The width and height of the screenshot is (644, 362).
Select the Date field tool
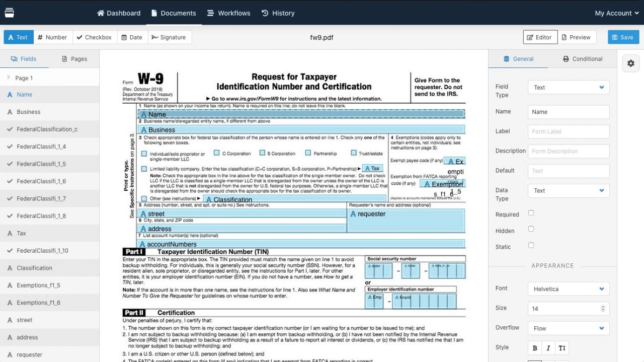click(132, 37)
